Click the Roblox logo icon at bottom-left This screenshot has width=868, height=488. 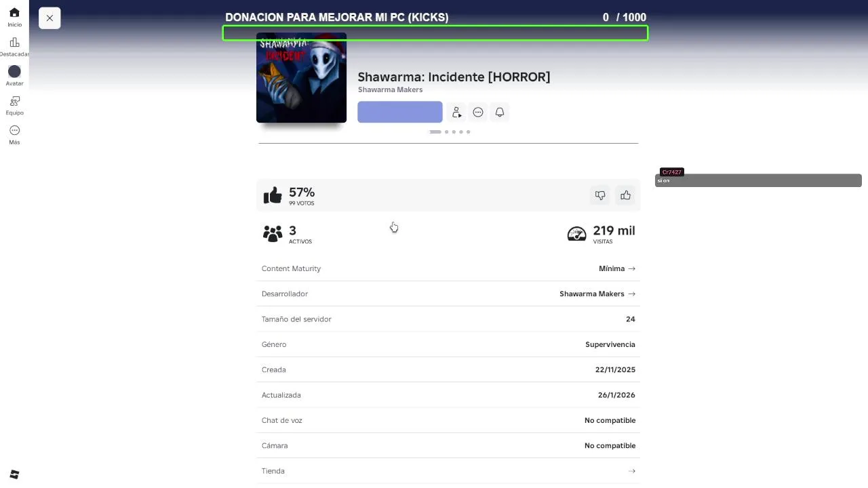point(14,474)
